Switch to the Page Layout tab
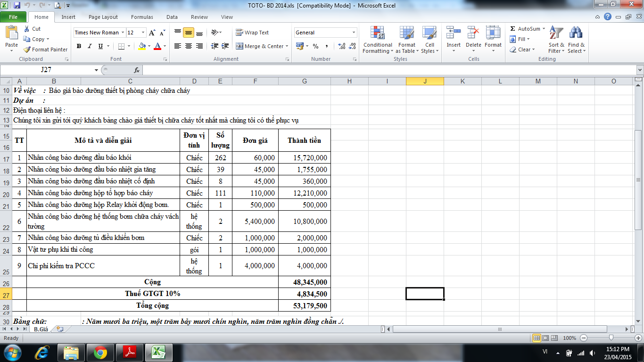 coord(103,17)
